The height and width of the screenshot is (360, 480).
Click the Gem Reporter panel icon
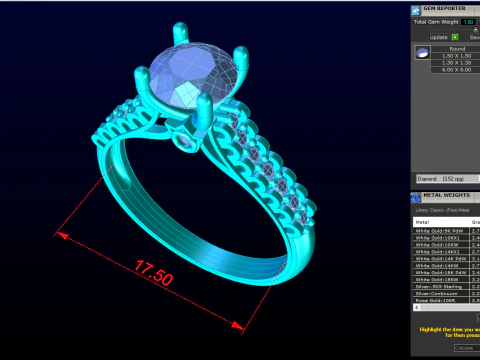[x=416, y=11]
